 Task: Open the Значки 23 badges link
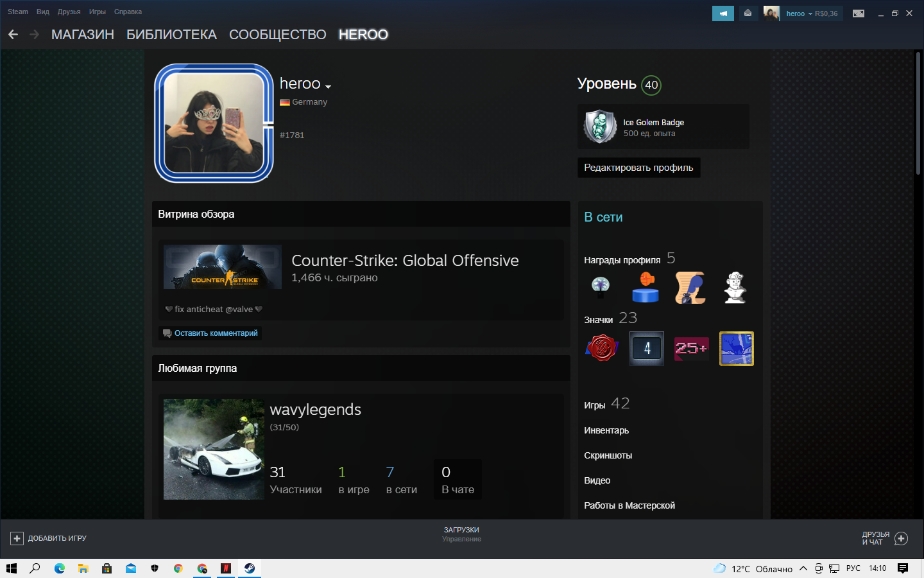tap(610, 319)
